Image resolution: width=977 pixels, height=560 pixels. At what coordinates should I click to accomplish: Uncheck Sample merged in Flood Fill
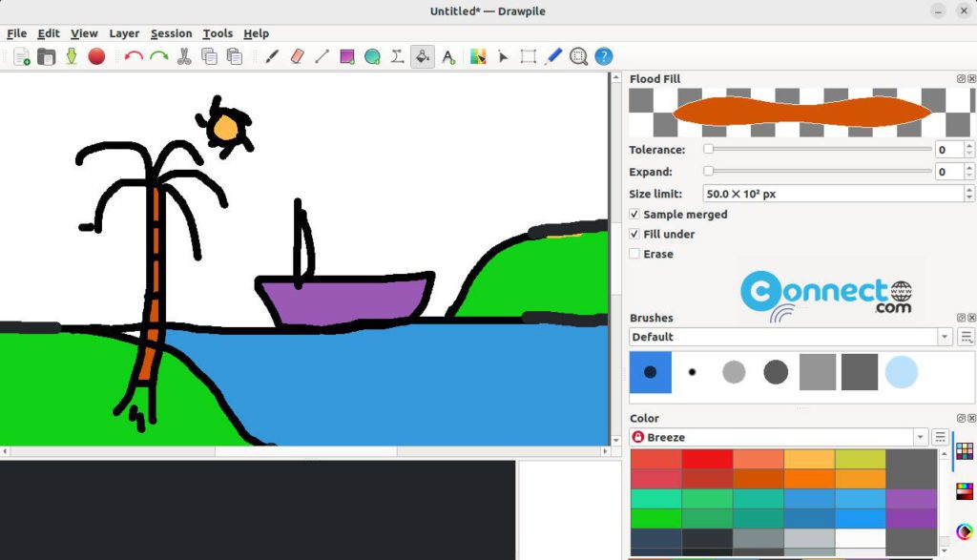coord(634,215)
